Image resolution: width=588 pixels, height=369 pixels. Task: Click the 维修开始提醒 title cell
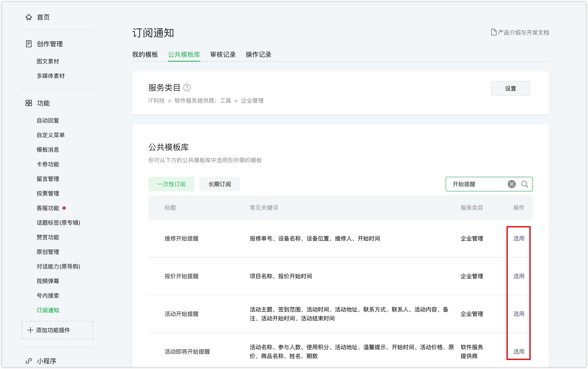(181, 238)
